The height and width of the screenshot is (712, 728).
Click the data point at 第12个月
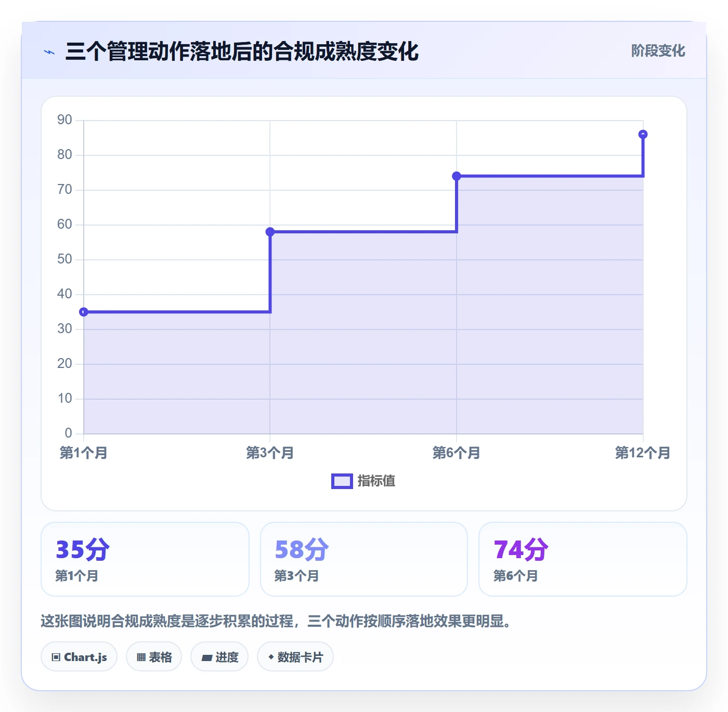643,134
